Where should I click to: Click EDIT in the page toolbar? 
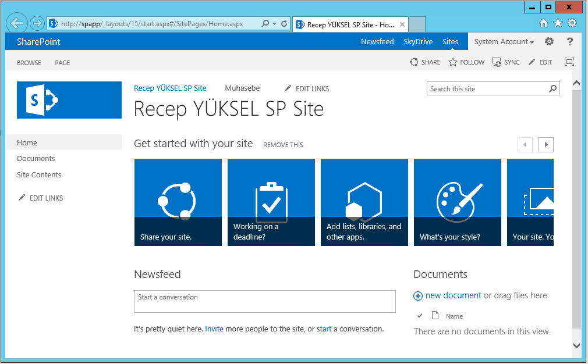[x=540, y=62]
